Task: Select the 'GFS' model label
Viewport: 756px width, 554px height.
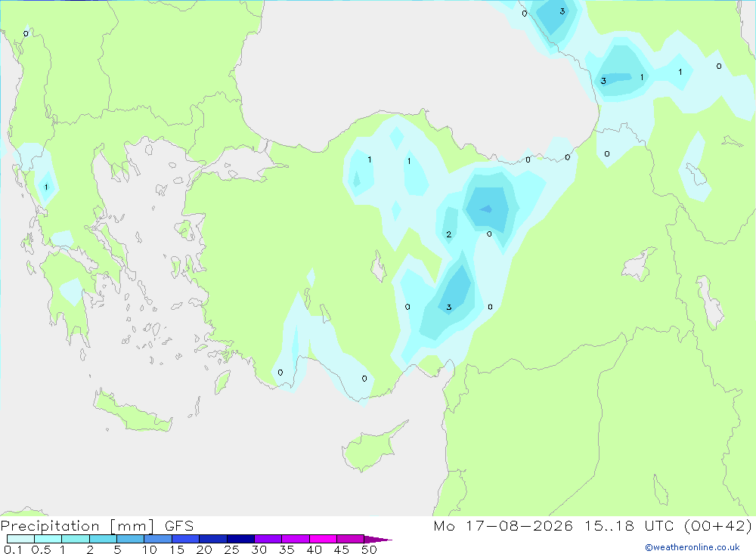Action: coord(179,525)
